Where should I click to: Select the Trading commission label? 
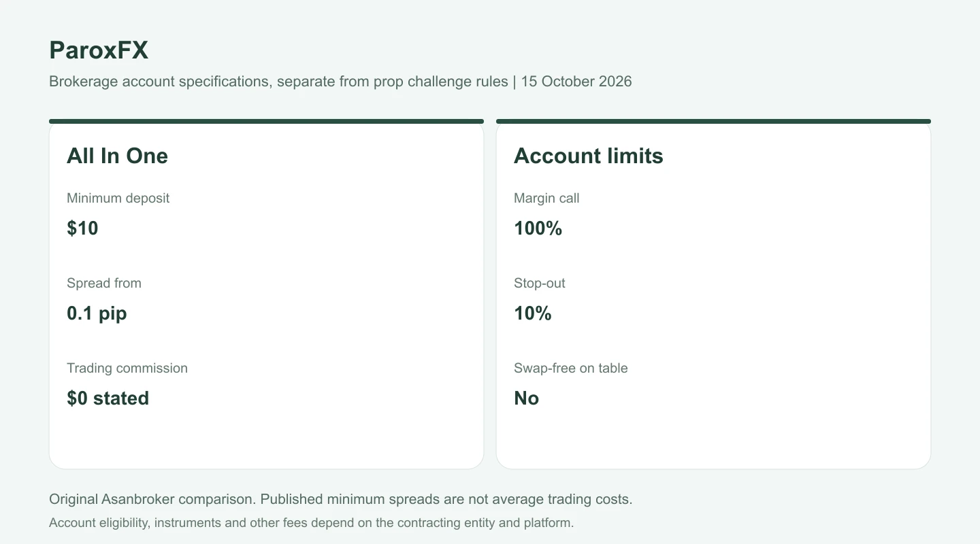[x=127, y=369]
